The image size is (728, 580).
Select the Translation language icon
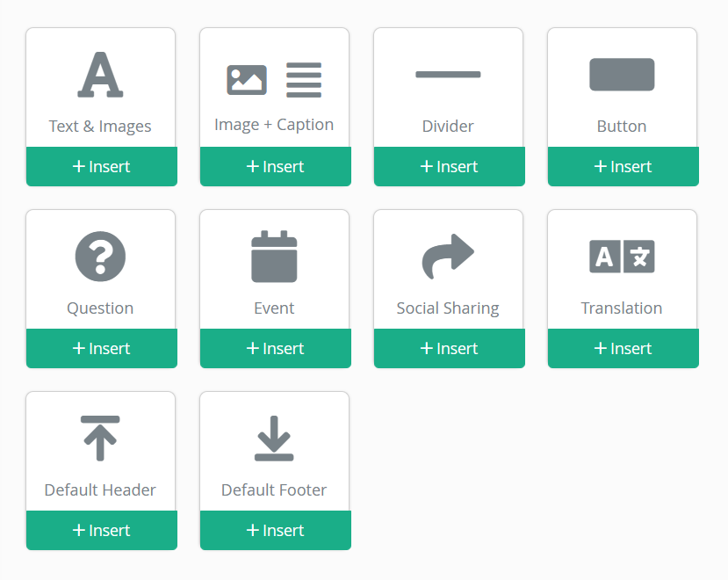pyautogui.click(x=622, y=257)
